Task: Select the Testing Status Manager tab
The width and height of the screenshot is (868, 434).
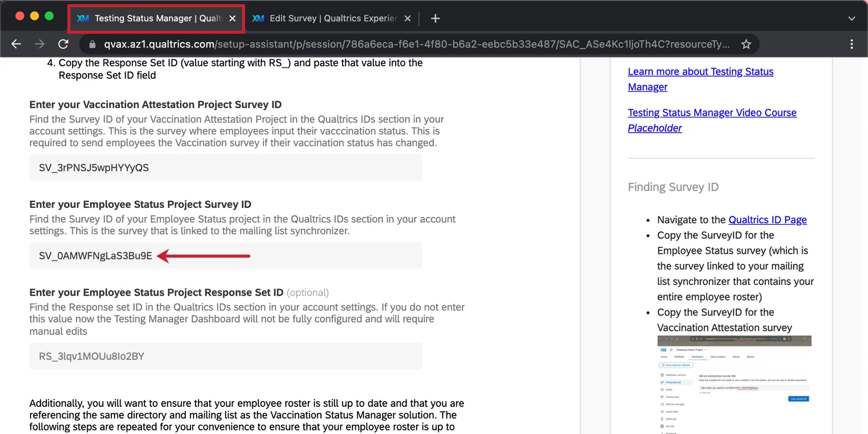Action: click(x=153, y=18)
